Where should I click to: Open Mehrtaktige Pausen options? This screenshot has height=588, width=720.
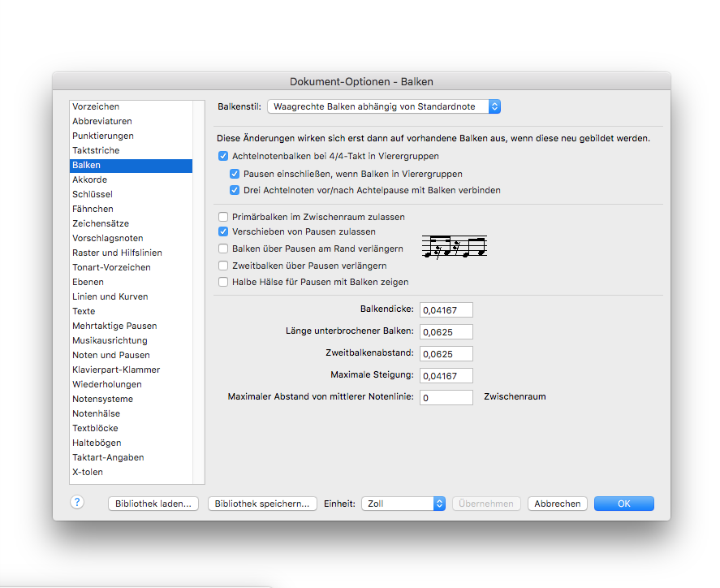click(131, 326)
